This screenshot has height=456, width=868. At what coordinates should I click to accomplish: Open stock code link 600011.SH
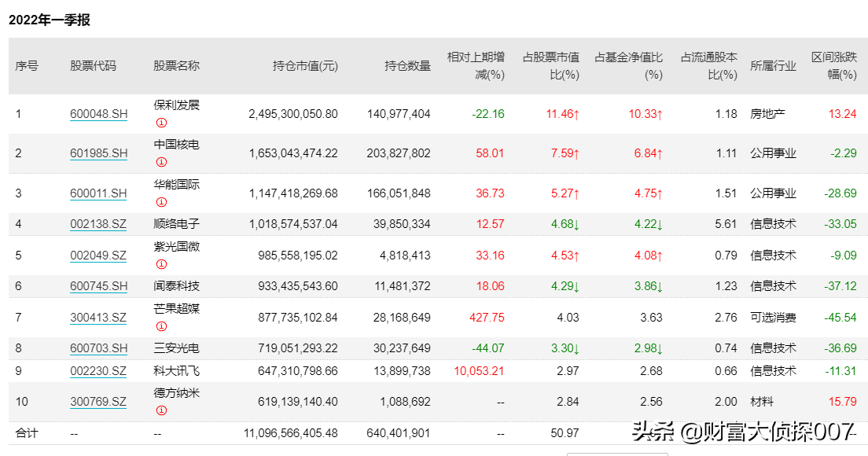(x=98, y=193)
